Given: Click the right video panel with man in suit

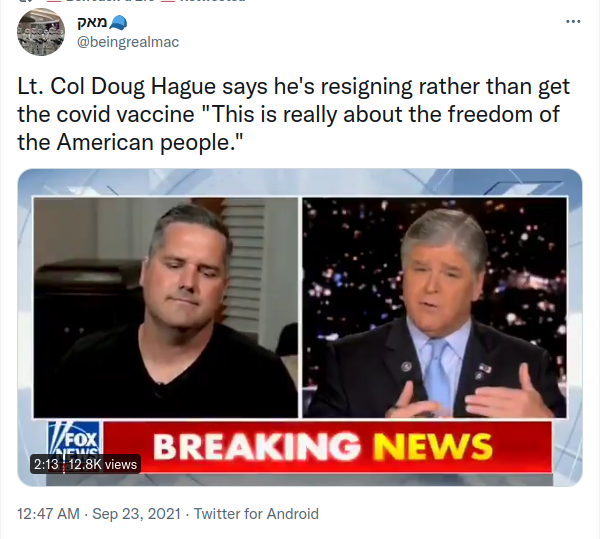Looking at the screenshot, I should click(x=434, y=307).
